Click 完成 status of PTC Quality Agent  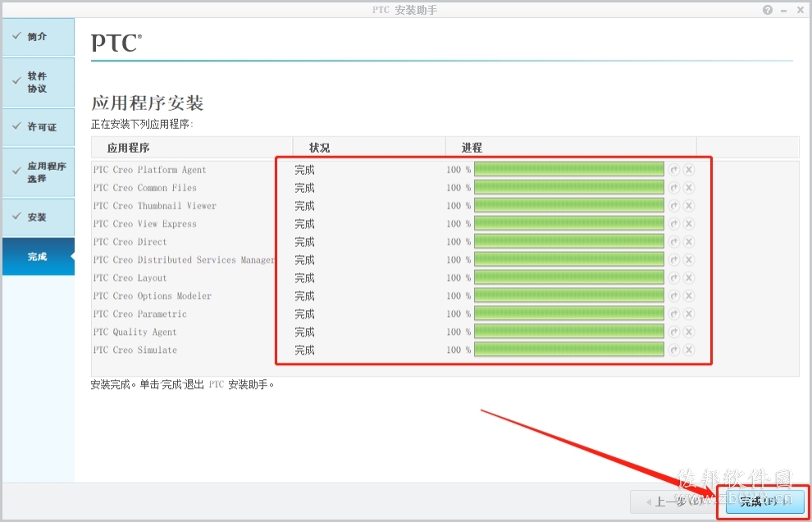click(x=304, y=332)
